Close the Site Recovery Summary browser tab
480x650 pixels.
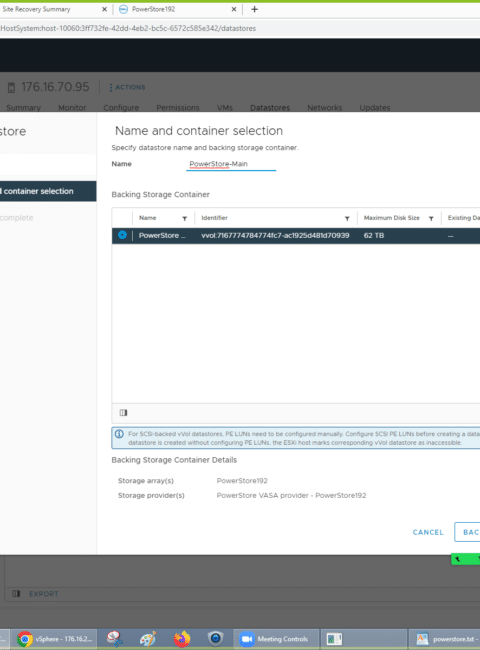104,9
